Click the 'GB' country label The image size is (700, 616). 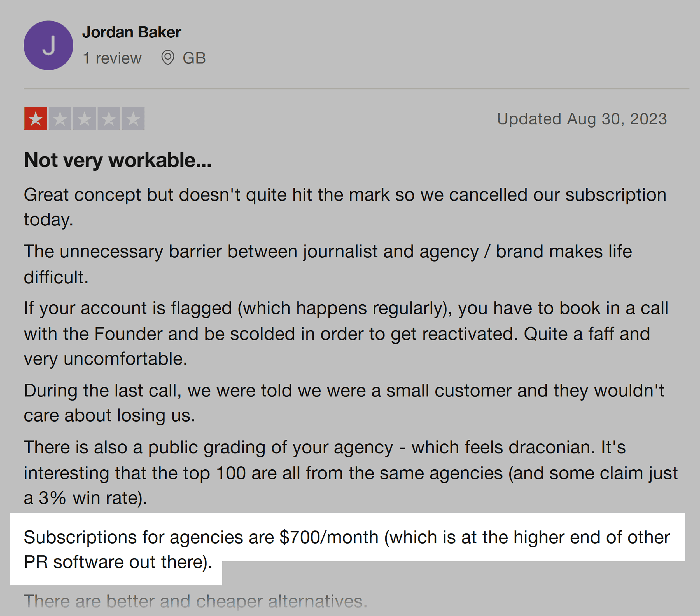click(x=193, y=58)
